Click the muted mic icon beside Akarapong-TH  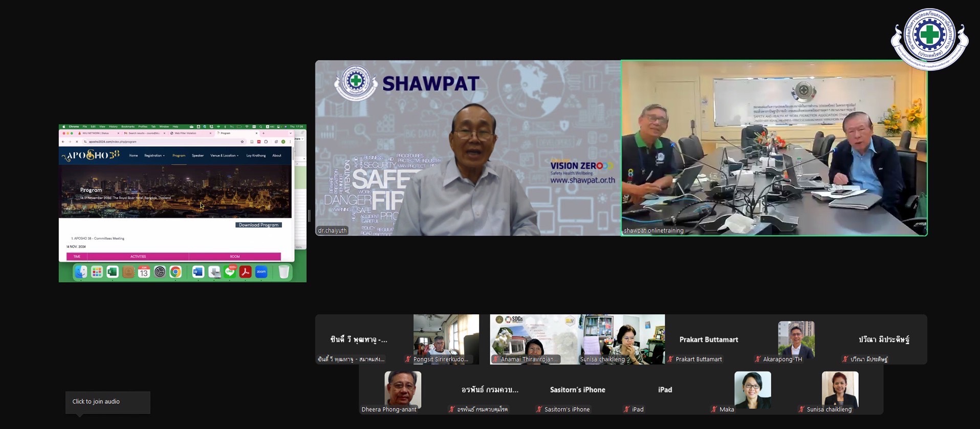[x=758, y=359]
